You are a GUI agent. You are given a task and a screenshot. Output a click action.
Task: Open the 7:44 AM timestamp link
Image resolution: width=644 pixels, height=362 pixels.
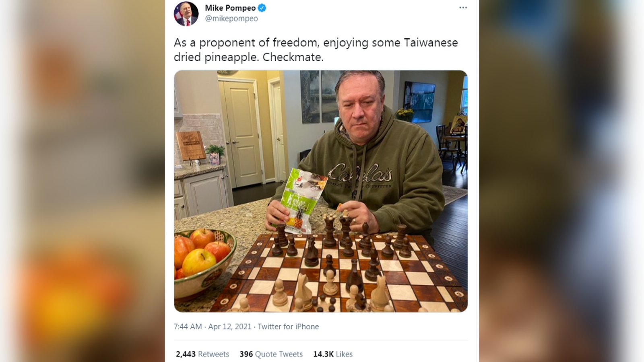pyautogui.click(x=188, y=327)
